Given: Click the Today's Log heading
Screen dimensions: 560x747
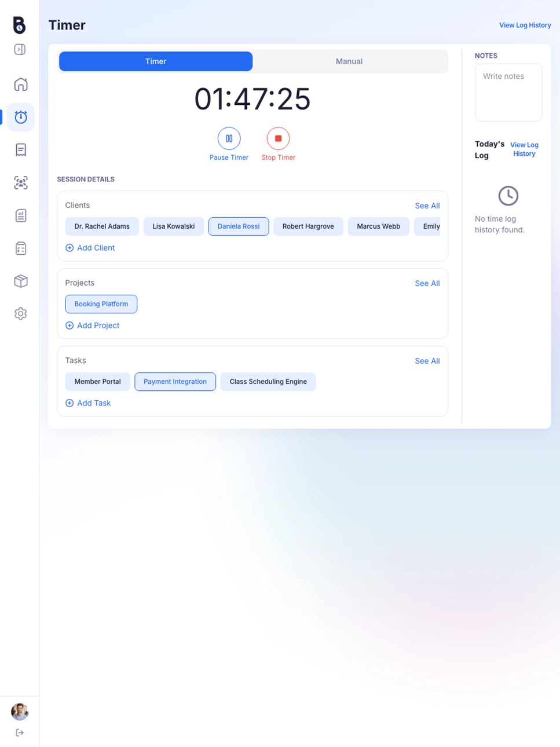Looking at the screenshot, I should click(x=489, y=149).
